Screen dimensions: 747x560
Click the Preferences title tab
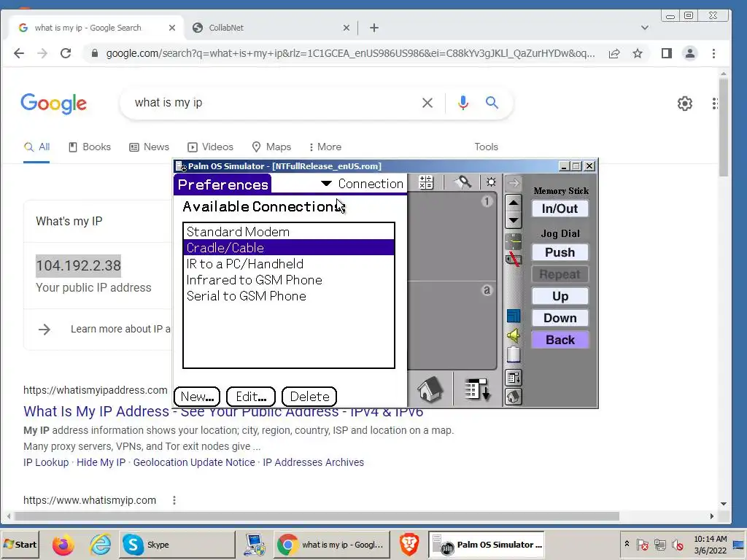[x=222, y=184]
